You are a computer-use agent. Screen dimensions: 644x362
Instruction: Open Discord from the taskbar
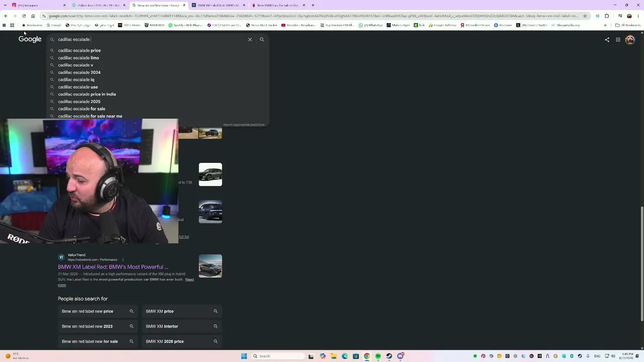(x=400, y=356)
